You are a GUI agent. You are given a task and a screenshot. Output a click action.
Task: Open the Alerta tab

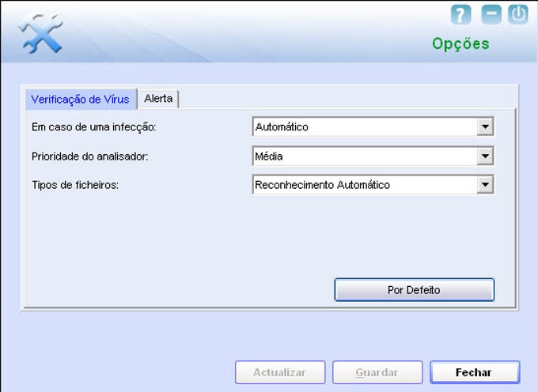[158, 99]
